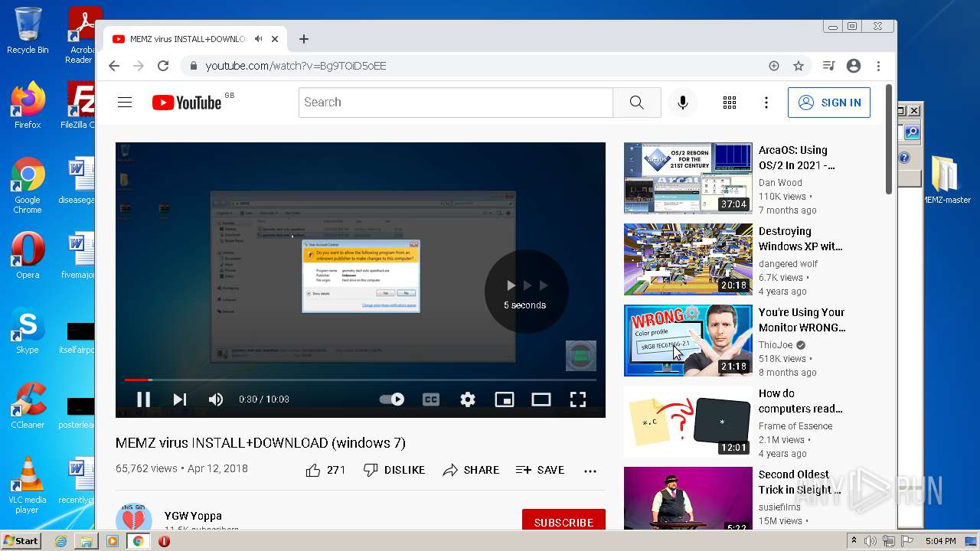Save the video to a playlist
This screenshot has width=980, height=551.
[541, 470]
